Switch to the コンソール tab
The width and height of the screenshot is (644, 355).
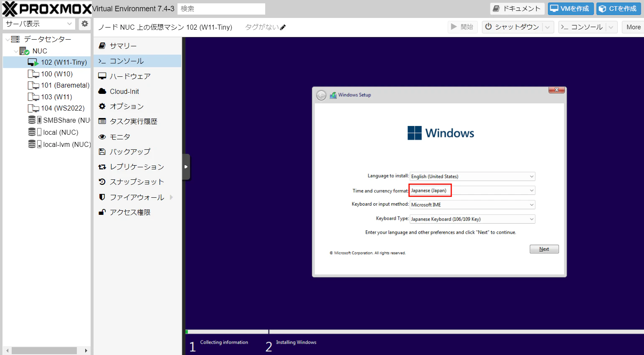point(137,61)
